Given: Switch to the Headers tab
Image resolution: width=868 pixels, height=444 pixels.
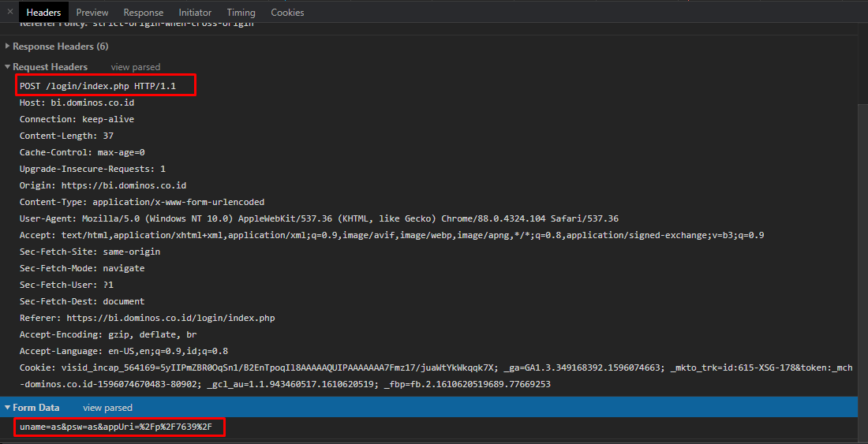Looking at the screenshot, I should [43, 13].
